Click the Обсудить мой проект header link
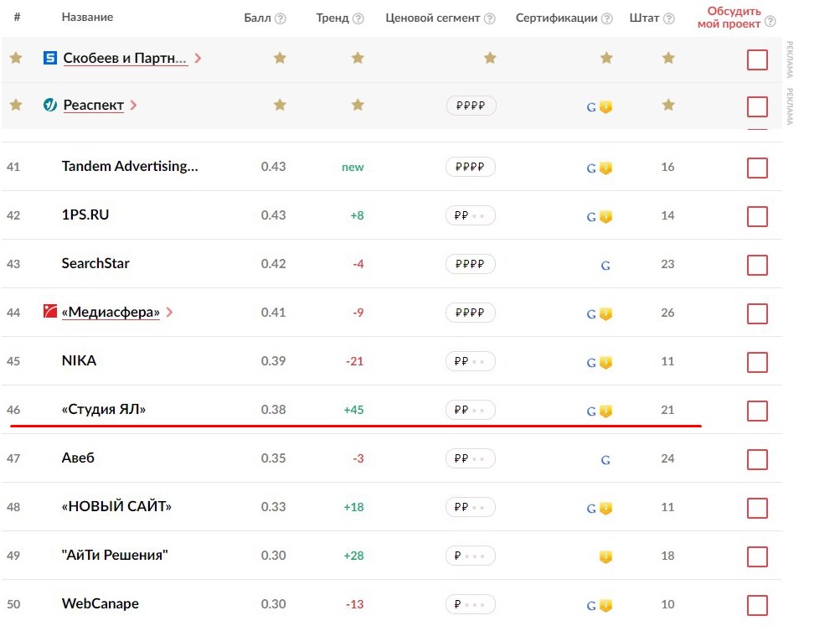The image size is (840, 626). 729,18
